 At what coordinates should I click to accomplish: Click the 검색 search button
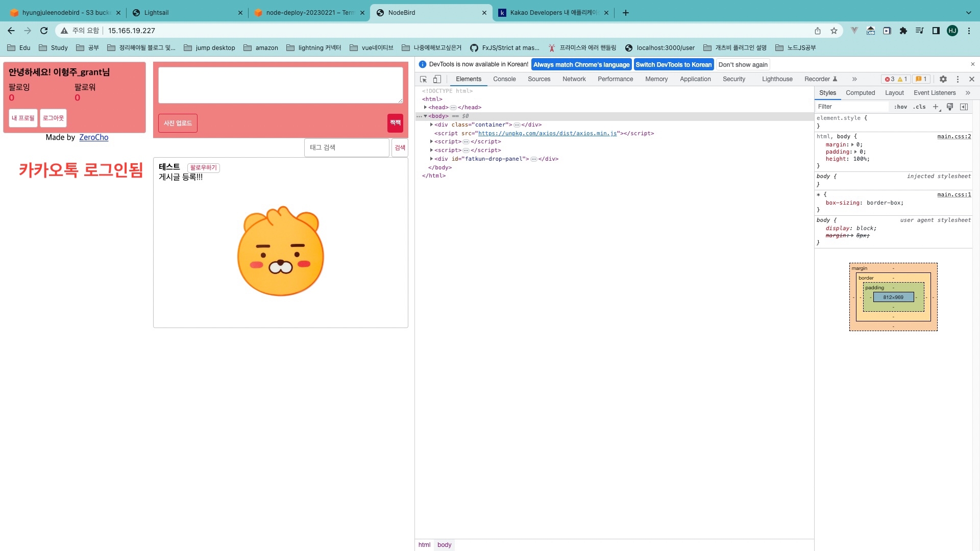click(x=400, y=147)
